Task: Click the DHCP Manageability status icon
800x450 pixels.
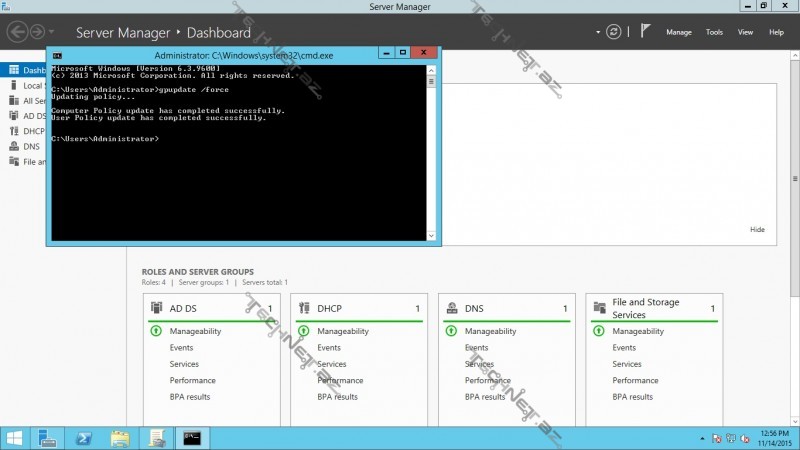Action: 303,331
